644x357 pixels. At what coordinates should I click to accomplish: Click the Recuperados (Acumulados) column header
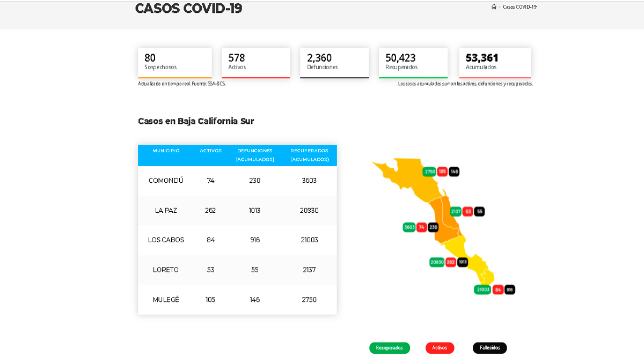tap(310, 155)
